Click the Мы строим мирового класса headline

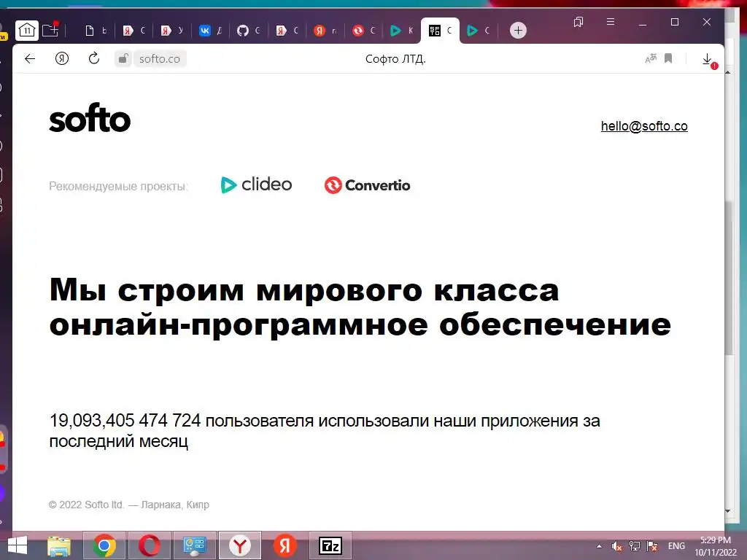coord(360,307)
